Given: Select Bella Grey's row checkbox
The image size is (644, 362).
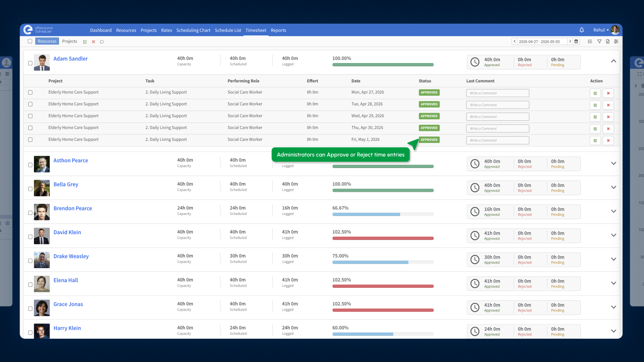Looking at the screenshot, I should (30, 189).
